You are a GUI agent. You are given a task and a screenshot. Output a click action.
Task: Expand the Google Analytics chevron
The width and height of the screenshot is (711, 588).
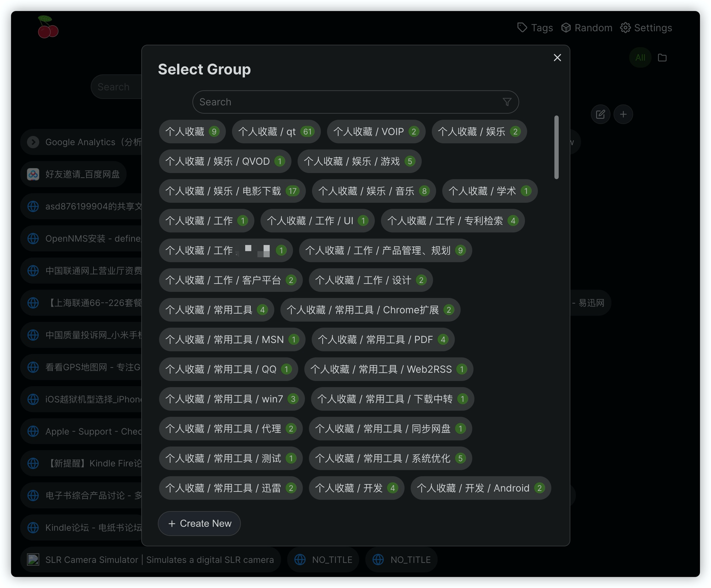coord(33,142)
